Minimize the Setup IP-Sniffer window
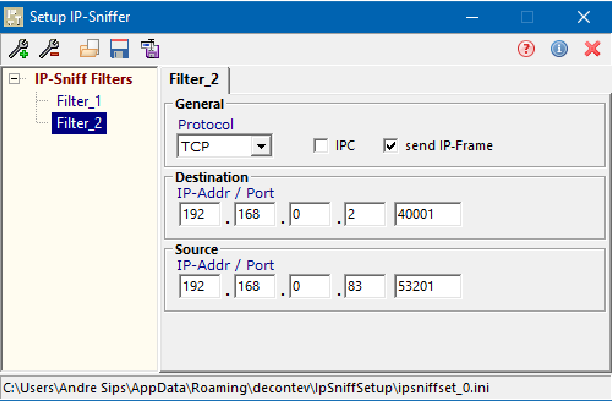612x401 pixels. (x=472, y=17)
